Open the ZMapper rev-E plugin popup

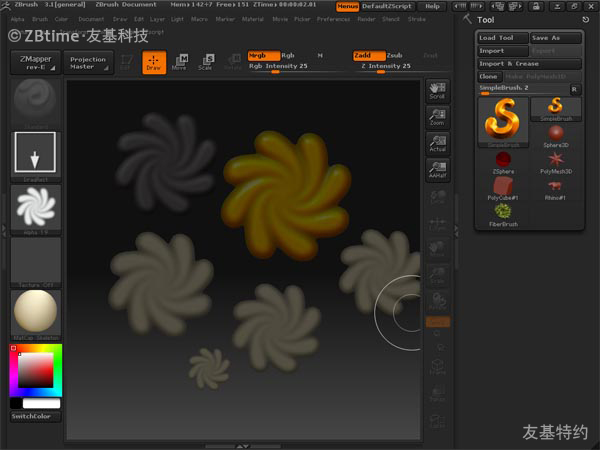(x=35, y=62)
